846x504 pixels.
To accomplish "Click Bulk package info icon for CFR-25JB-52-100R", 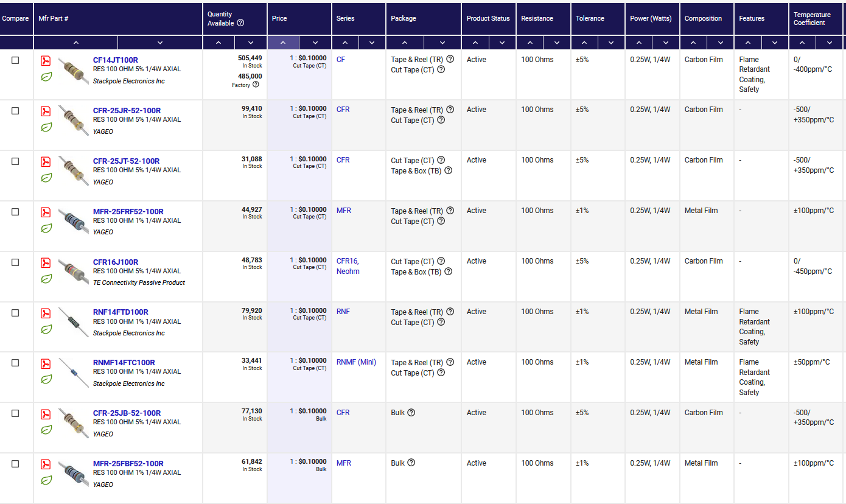I will click(x=411, y=413).
